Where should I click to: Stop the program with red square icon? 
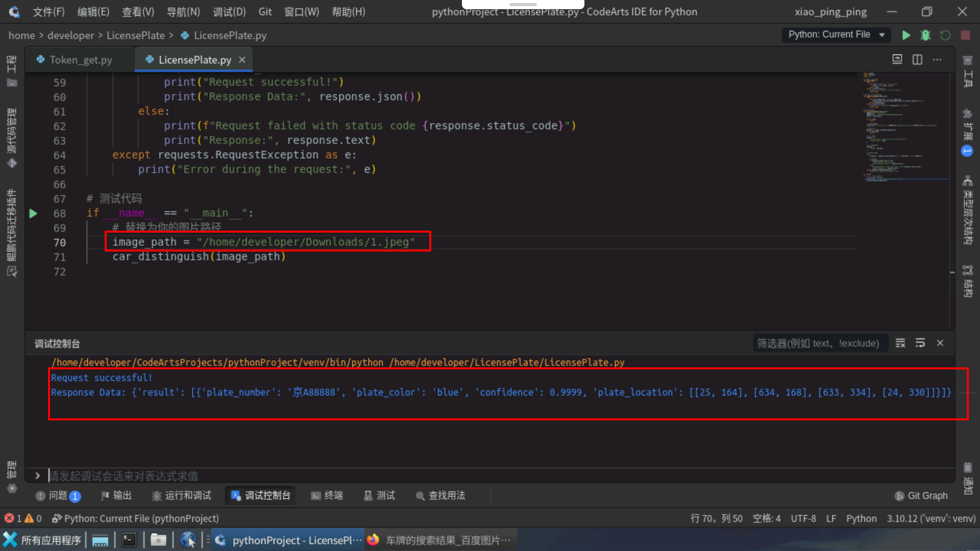coord(965,35)
